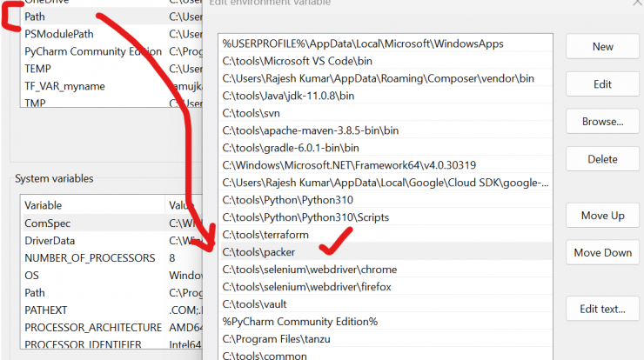The height and width of the screenshot is (360, 644).
Task: Select the gradle-6.0.1-bin\bin entry
Action: pyautogui.click(x=386, y=148)
